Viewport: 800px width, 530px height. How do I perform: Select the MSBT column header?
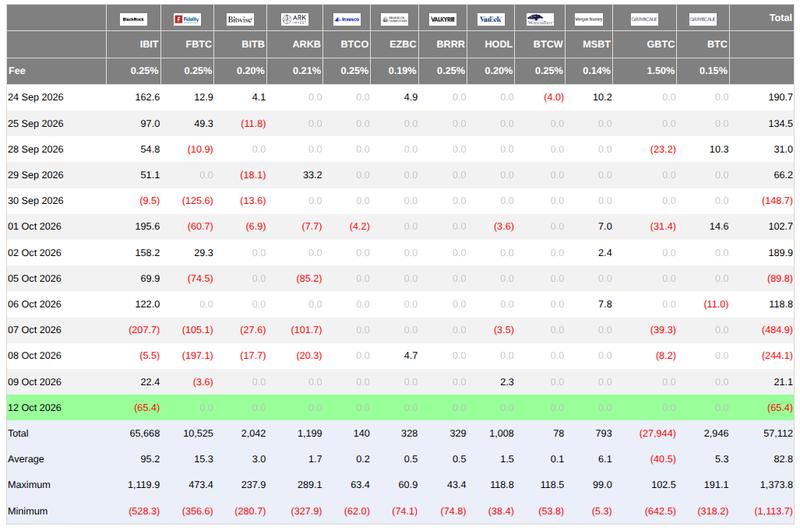[x=596, y=44]
